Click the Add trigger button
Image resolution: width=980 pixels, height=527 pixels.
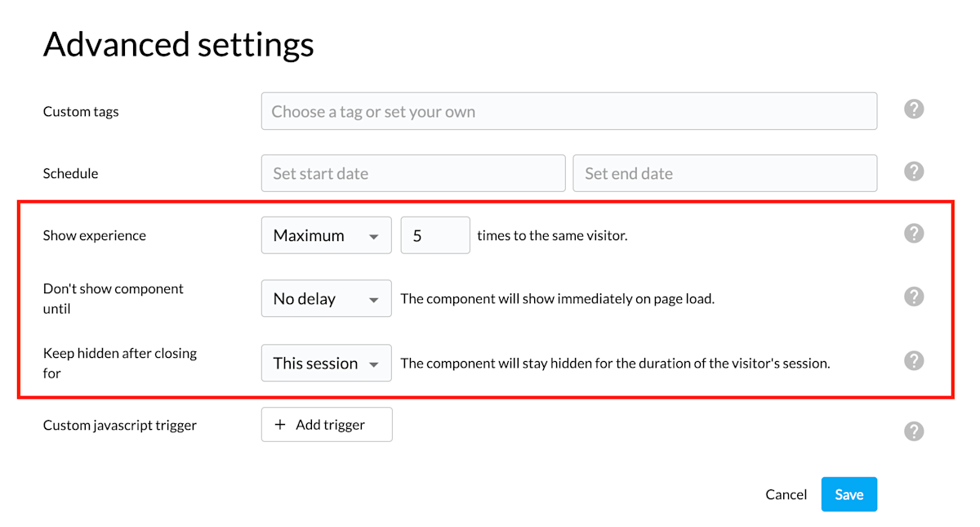tap(327, 424)
